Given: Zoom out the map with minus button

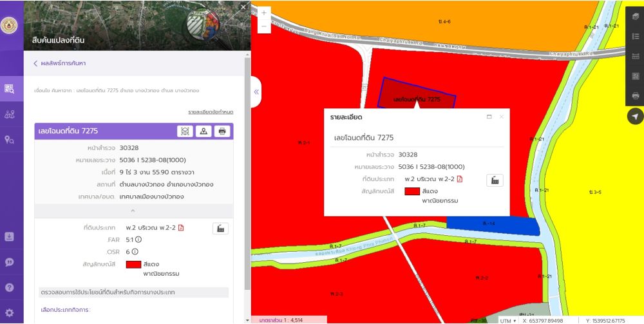Looking at the screenshot, I should click(263, 26).
